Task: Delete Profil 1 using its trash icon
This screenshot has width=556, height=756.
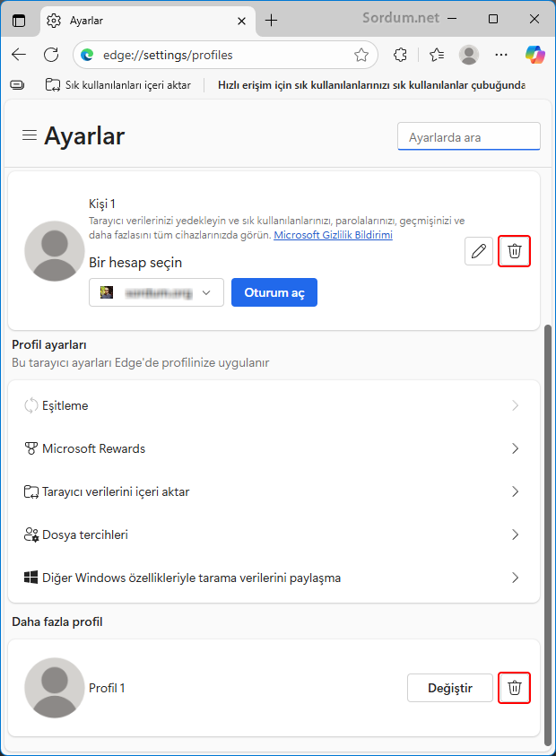Action: coord(514,688)
